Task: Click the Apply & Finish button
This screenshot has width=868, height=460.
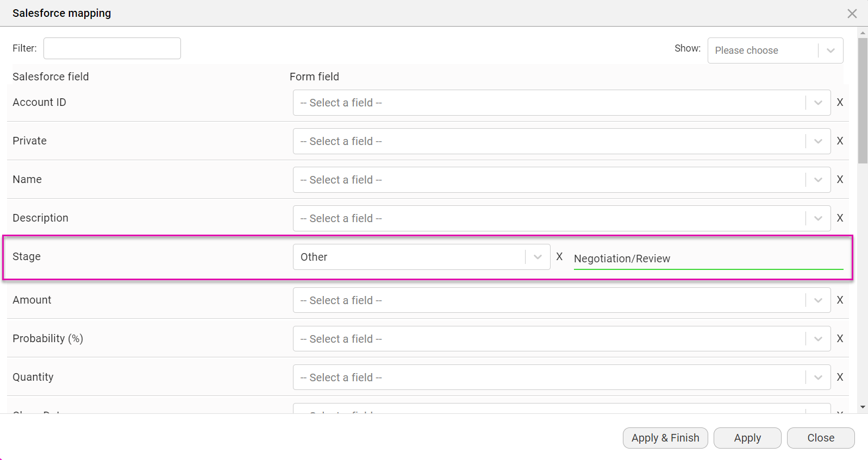Action: 665,438
